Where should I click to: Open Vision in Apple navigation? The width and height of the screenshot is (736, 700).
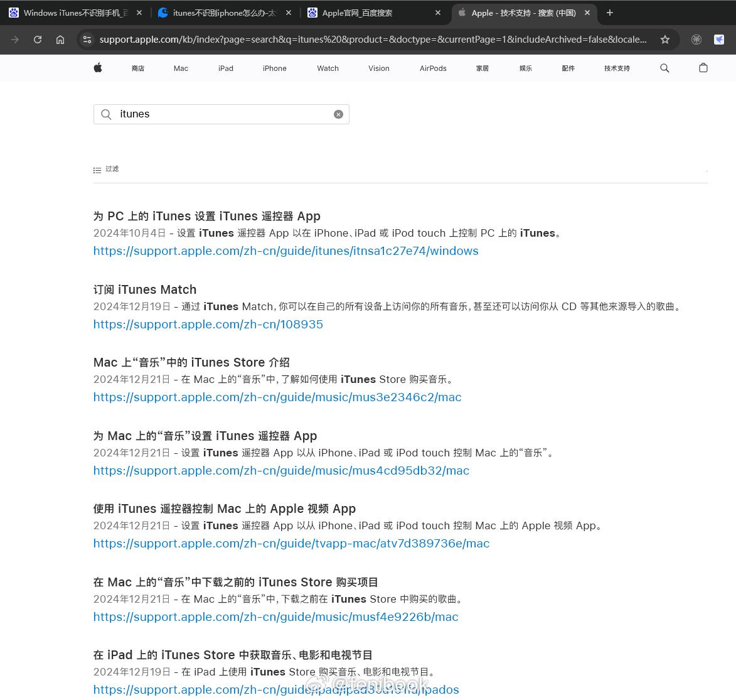point(379,68)
